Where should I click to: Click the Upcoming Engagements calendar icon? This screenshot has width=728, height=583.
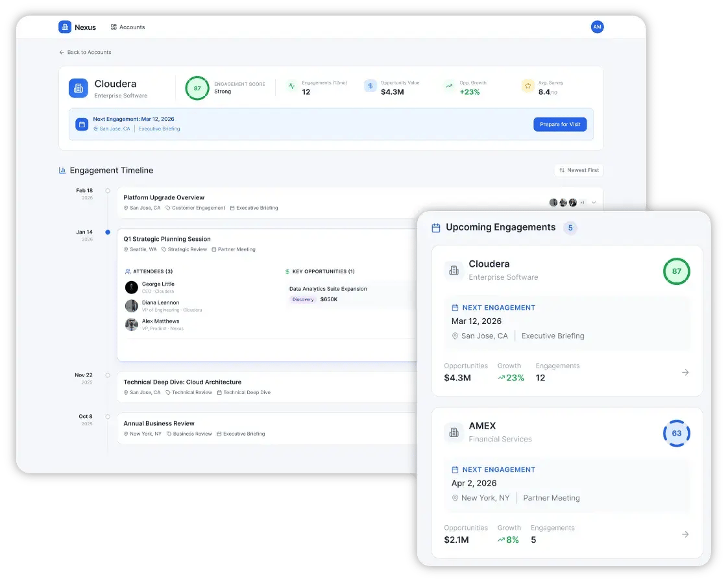pos(436,228)
